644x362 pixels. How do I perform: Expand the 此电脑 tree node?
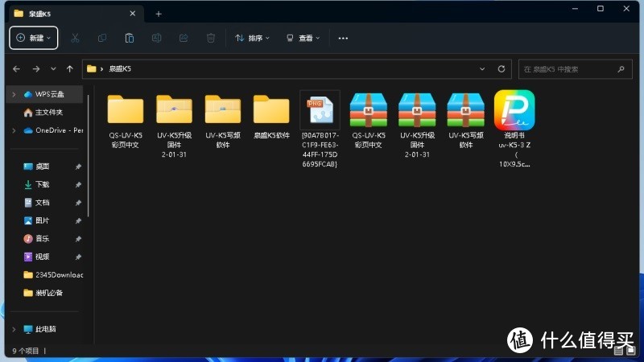pyautogui.click(x=14, y=329)
